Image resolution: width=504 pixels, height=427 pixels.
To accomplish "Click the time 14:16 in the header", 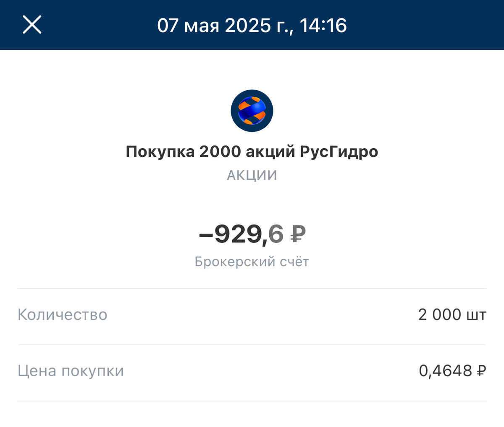I will [323, 26].
